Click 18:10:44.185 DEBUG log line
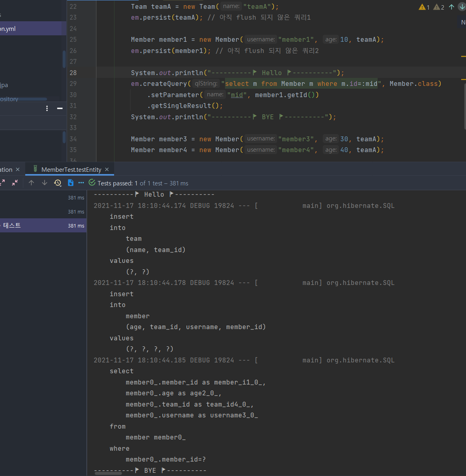Image resolution: width=466 pixels, height=476 pixels. [244, 360]
